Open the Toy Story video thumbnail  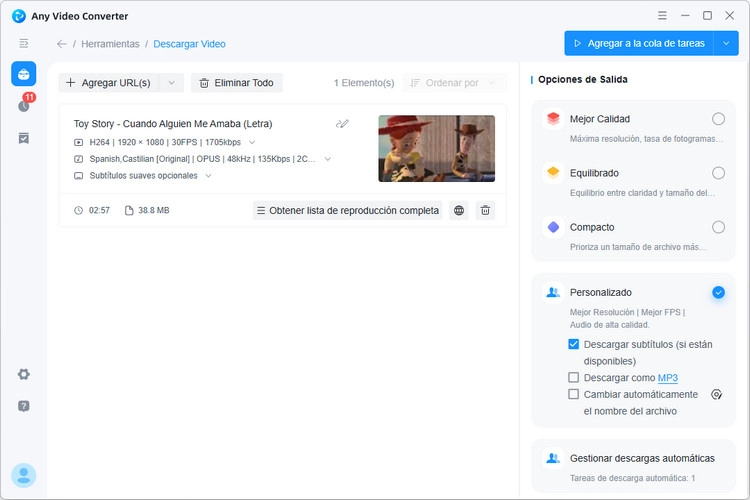point(437,148)
